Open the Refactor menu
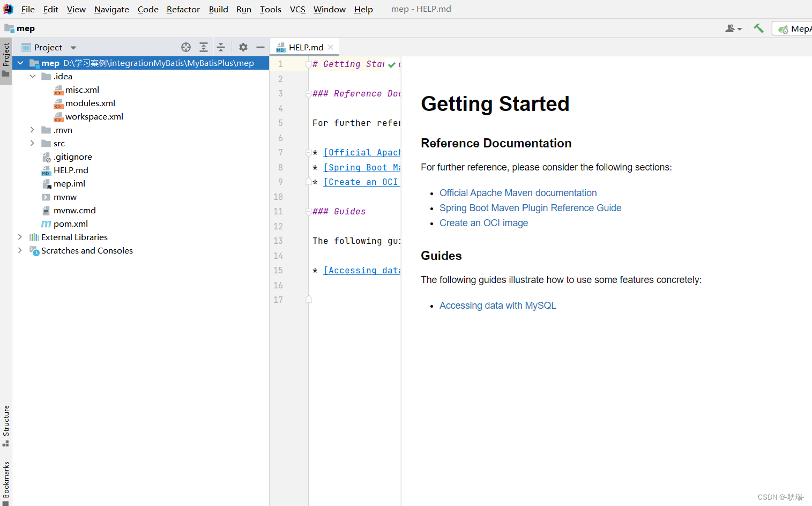The image size is (812, 506). [183, 9]
